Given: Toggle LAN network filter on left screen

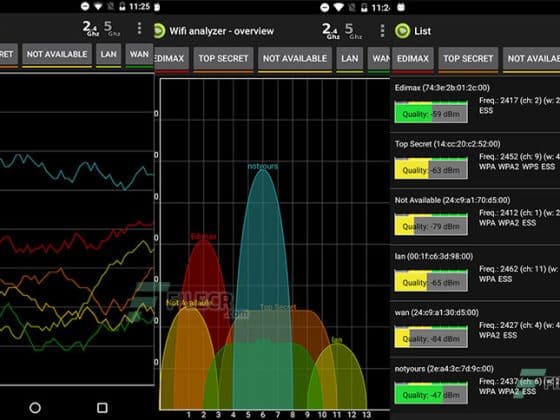Looking at the screenshot, I should pyautogui.click(x=109, y=55).
